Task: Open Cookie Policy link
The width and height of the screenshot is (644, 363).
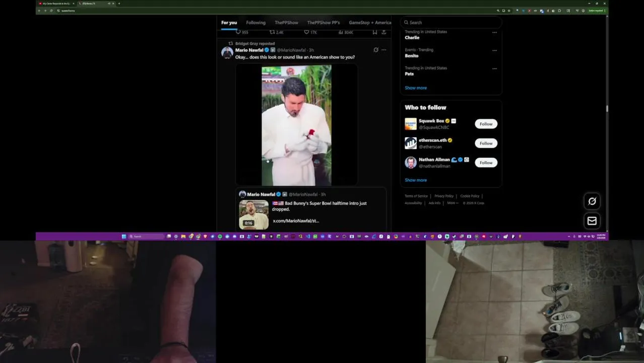Action: (x=470, y=196)
